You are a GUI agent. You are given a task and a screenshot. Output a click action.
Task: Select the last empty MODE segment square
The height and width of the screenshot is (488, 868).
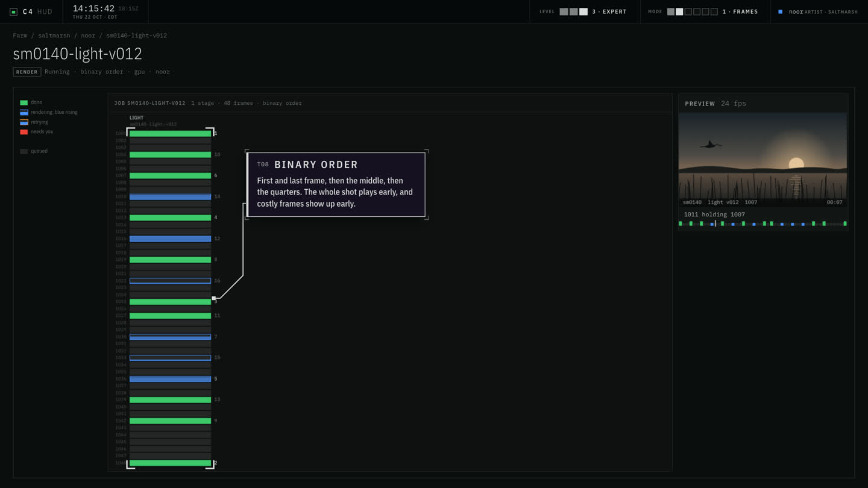[x=714, y=11]
